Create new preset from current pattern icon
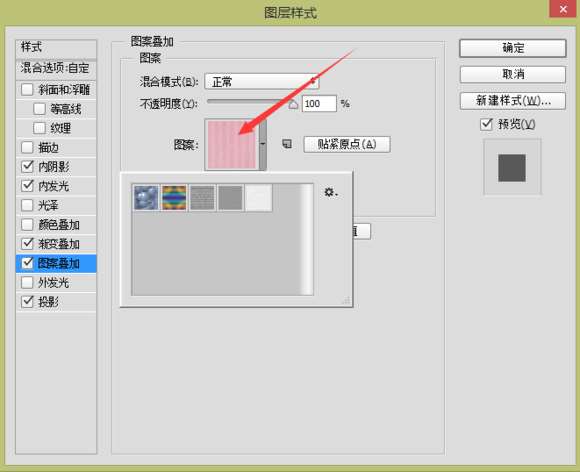The width and height of the screenshot is (580, 472). tap(287, 144)
